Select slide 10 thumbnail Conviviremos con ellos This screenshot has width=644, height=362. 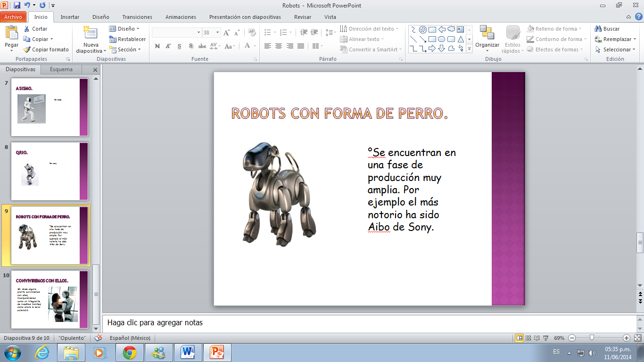[50, 299]
